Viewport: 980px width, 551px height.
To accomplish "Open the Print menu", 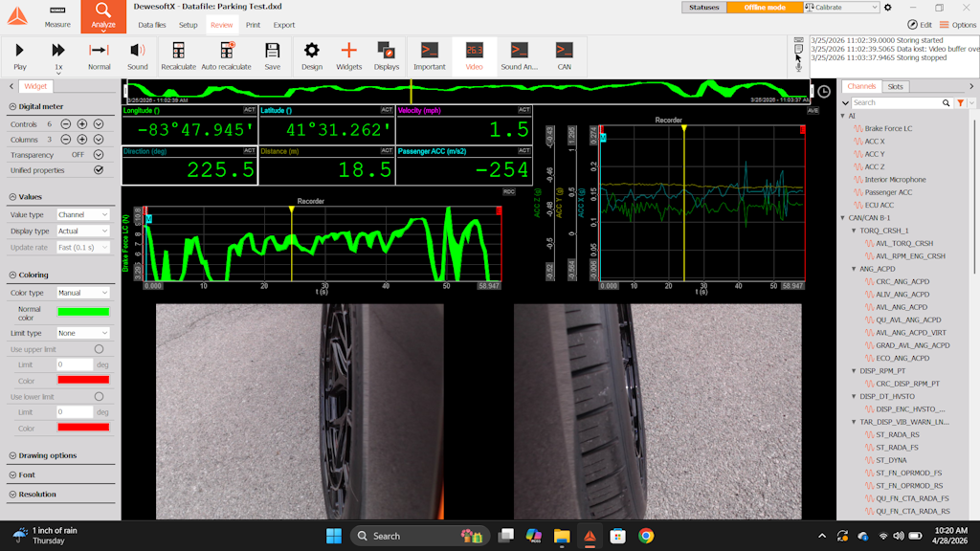I will pos(253,25).
